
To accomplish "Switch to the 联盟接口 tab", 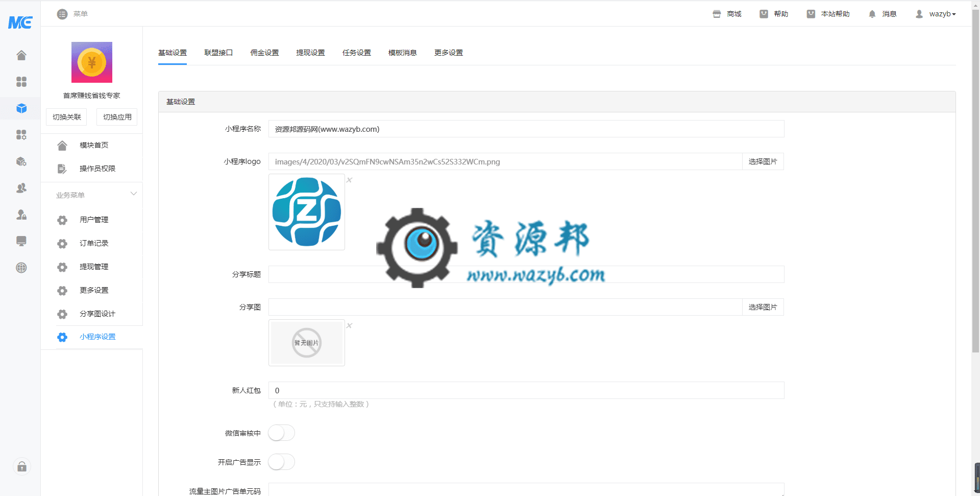I will coord(218,53).
